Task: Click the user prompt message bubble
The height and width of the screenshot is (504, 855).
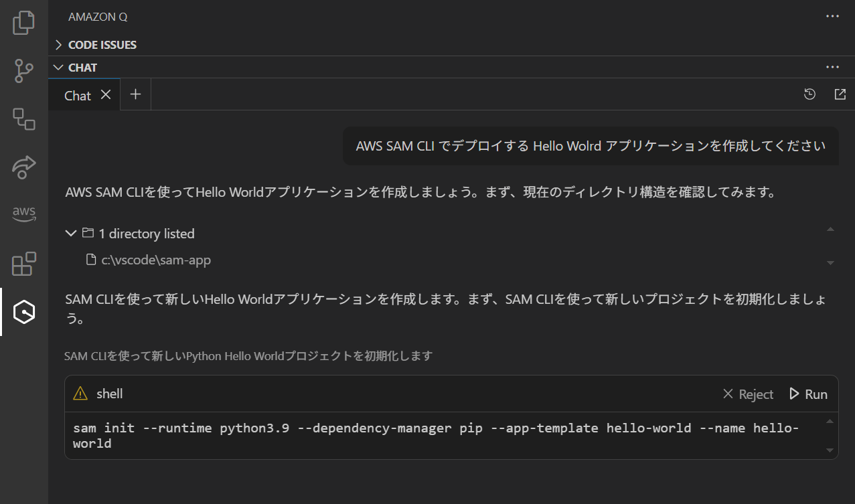Action: point(591,146)
